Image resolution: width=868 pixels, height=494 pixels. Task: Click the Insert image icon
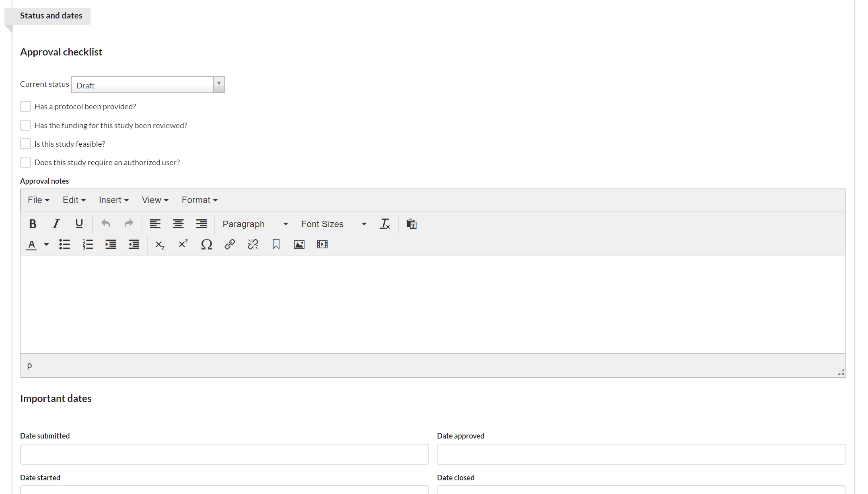click(x=299, y=244)
